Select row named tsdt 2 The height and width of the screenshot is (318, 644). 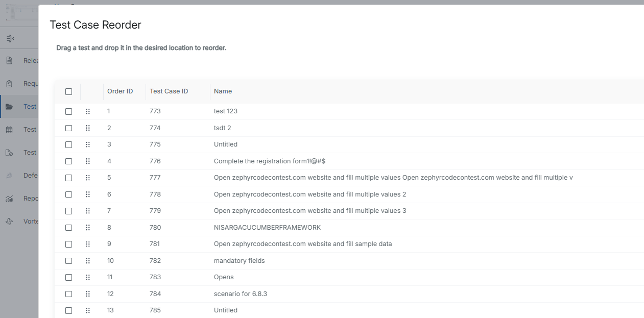pos(222,128)
